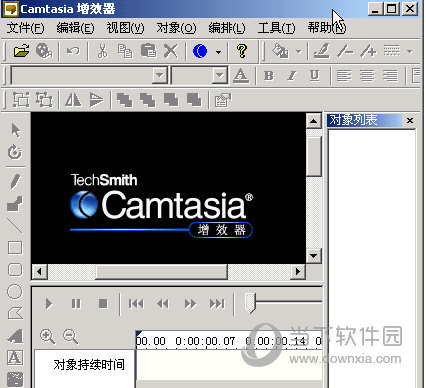Expand dropdown arrow beside blue globe icon
Image resolution: width=426 pixels, height=388 pixels.
[218, 52]
